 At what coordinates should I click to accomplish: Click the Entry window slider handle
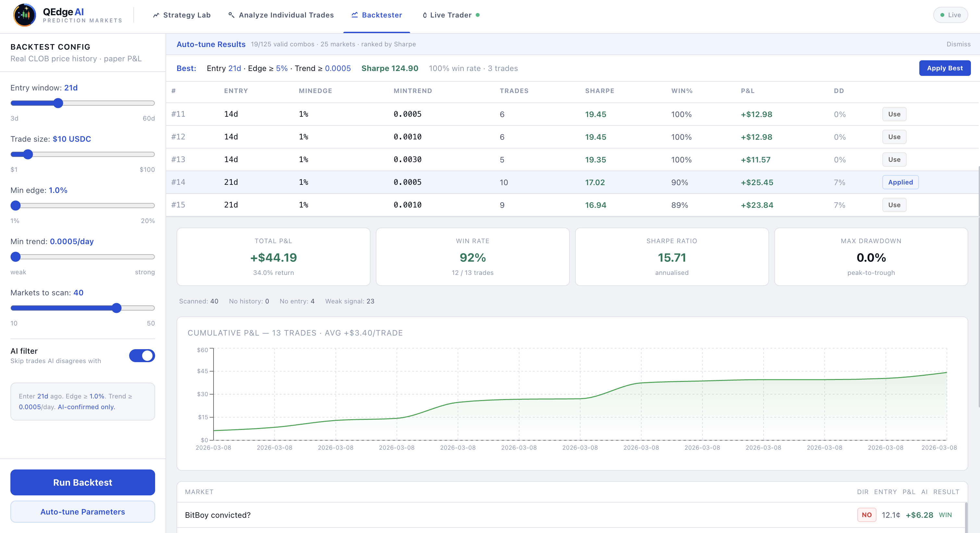click(x=58, y=103)
